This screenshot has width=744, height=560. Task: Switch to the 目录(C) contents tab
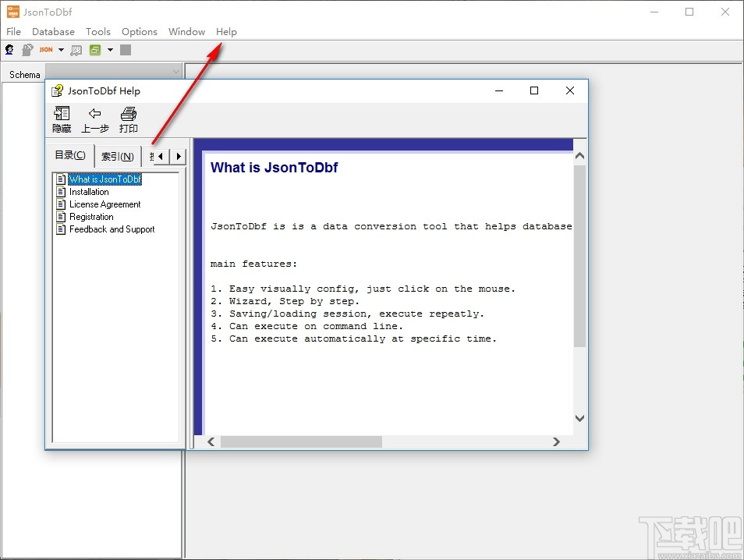pos(70,155)
